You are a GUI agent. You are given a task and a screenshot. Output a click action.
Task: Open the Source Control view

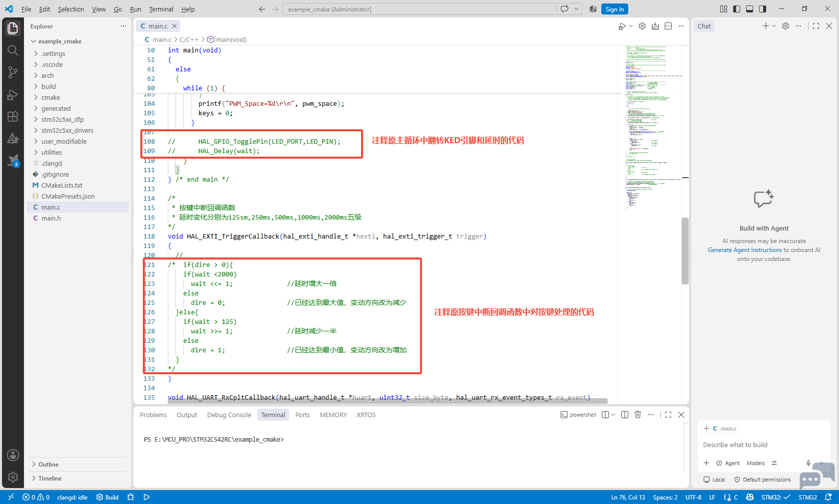pyautogui.click(x=13, y=72)
